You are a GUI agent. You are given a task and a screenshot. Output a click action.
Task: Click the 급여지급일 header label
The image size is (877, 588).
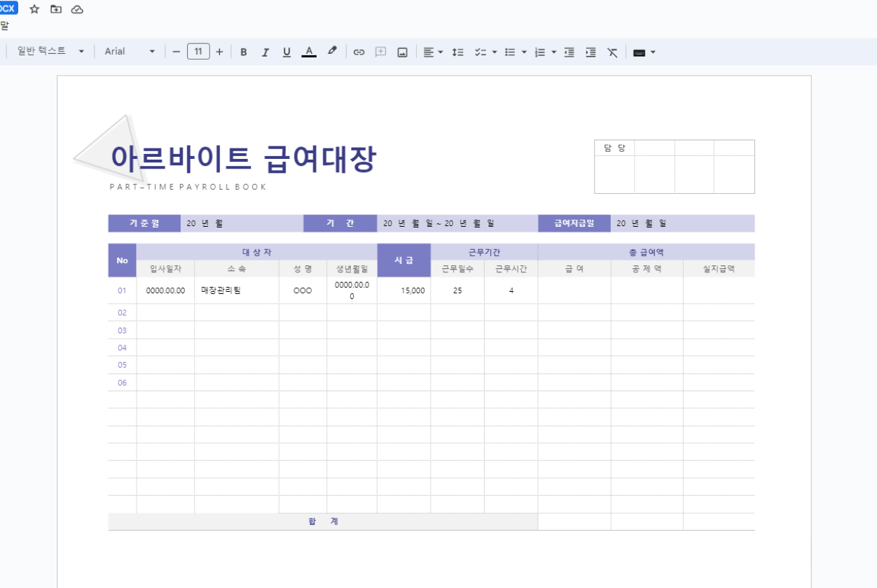[574, 223]
